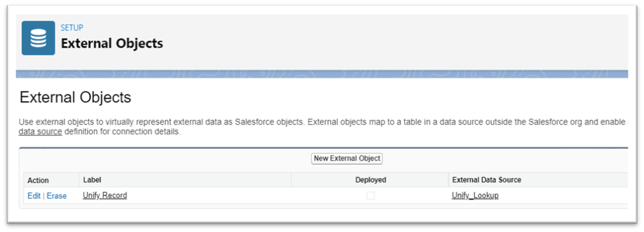Open the SETUP breadcrumb link
Screen dimensions: 644x232
click(x=72, y=27)
